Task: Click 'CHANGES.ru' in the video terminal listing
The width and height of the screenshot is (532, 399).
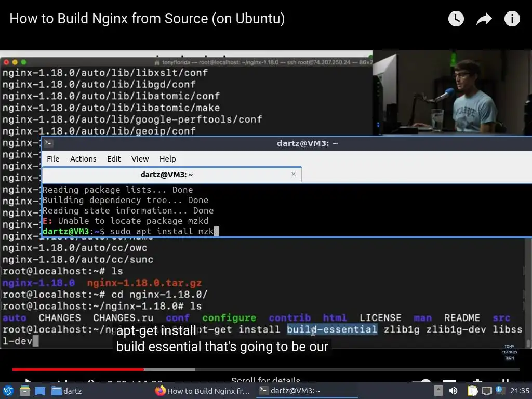Action: pos(123,318)
